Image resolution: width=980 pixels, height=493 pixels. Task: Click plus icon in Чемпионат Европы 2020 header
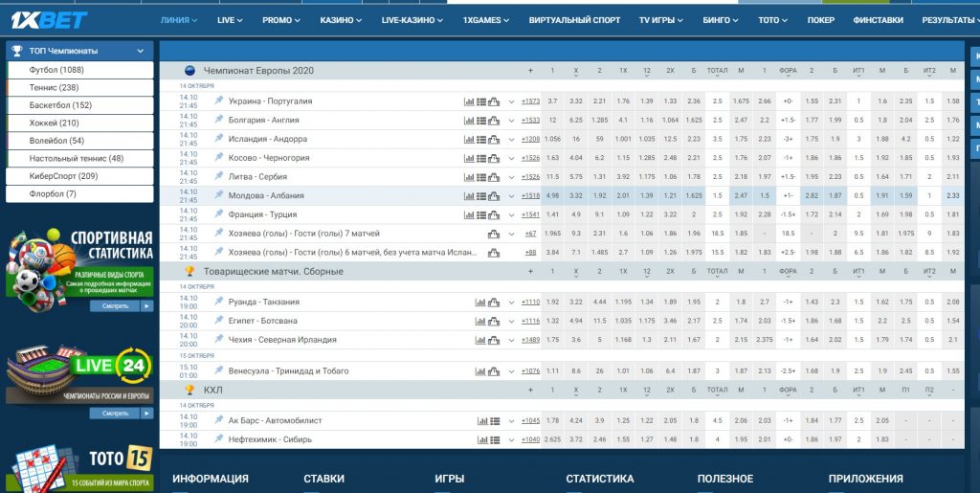[530, 71]
